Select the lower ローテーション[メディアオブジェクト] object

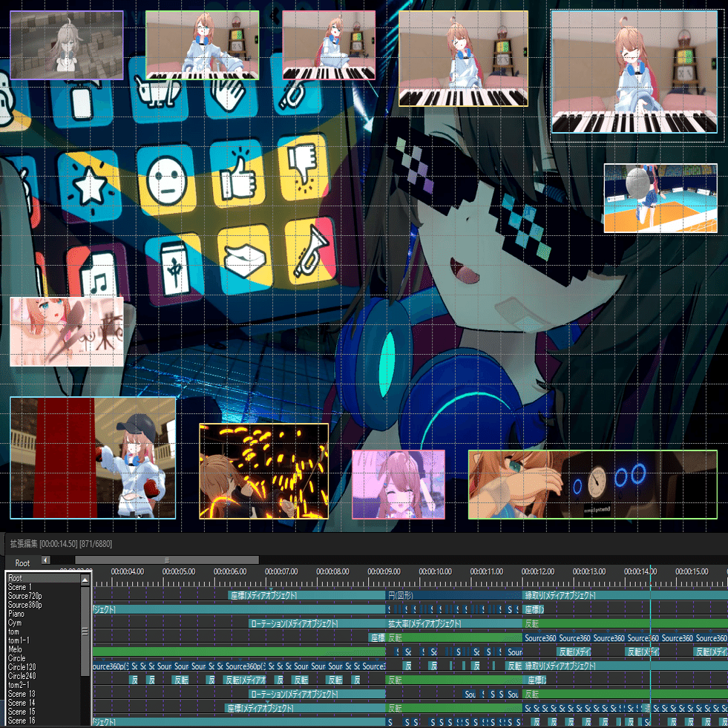(x=317, y=694)
